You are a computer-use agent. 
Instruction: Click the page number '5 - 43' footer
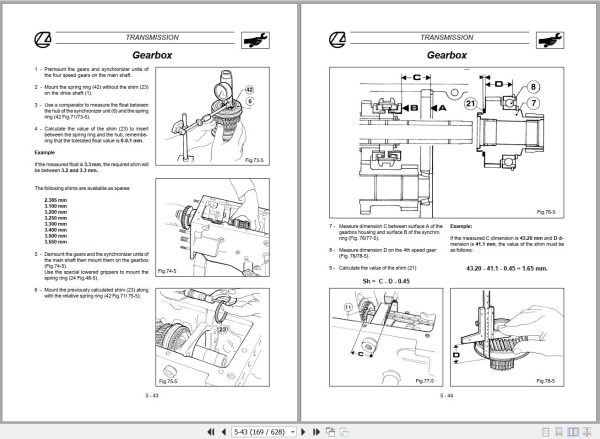(152, 395)
